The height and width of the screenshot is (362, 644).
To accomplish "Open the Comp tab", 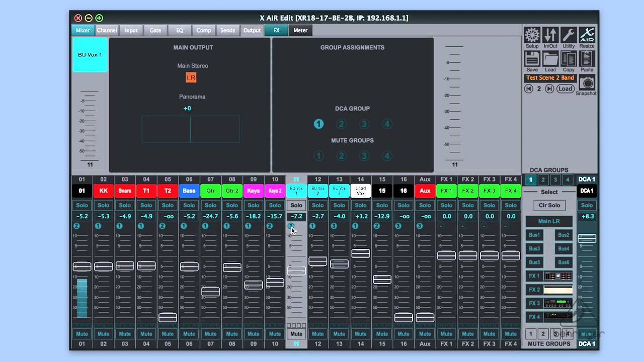I will [x=204, y=31].
